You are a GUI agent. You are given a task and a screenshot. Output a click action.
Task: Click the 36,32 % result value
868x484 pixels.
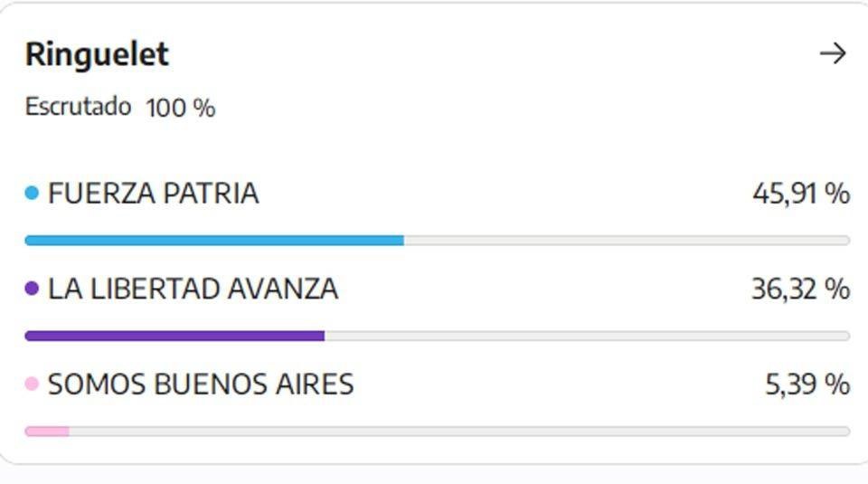[x=801, y=289]
